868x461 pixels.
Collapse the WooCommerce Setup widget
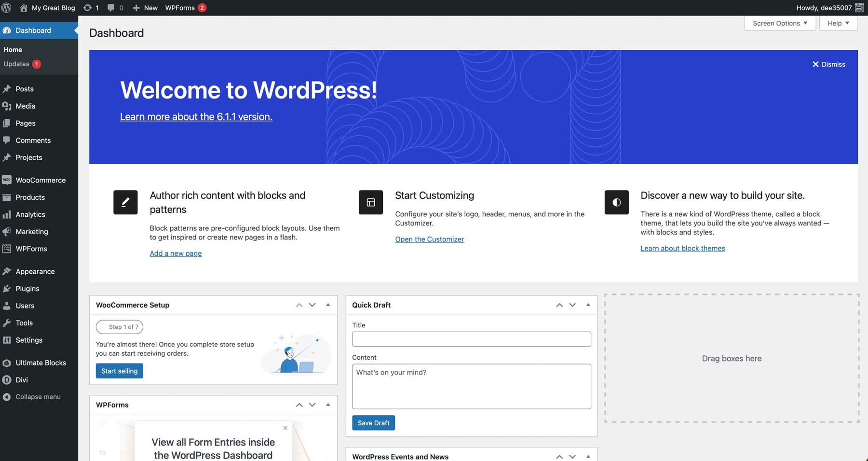click(328, 305)
